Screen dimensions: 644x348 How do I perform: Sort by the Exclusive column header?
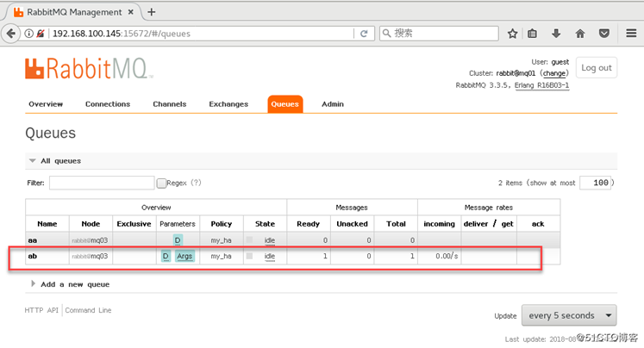pos(134,224)
